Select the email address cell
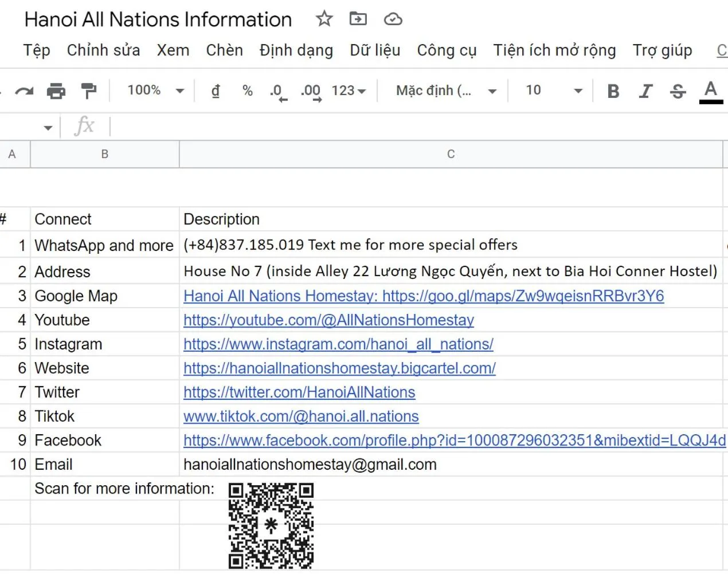This screenshot has width=728, height=574. (x=310, y=465)
